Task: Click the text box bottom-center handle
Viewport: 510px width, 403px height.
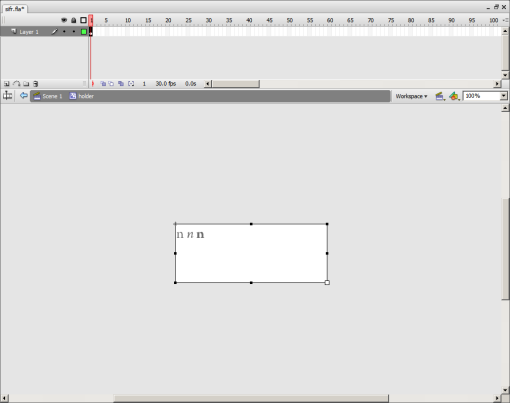Action: tap(251, 283)
